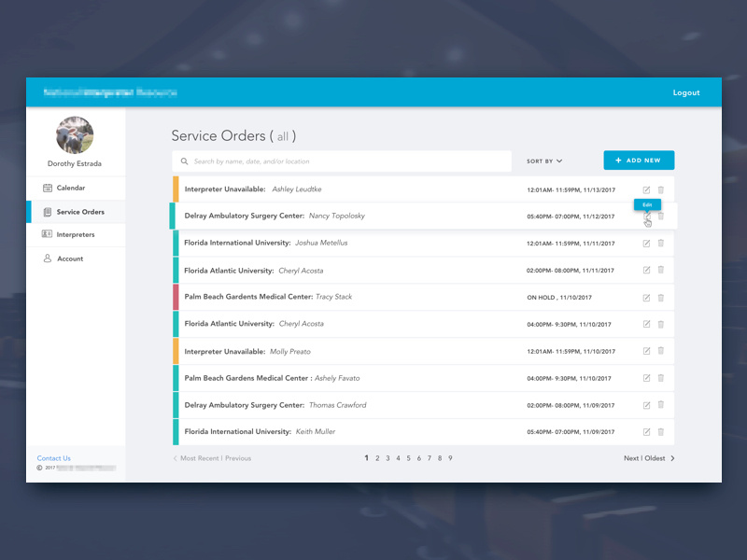Click the search magnifier icon
This screenshot has width=747, height=560.
point(183,161)
